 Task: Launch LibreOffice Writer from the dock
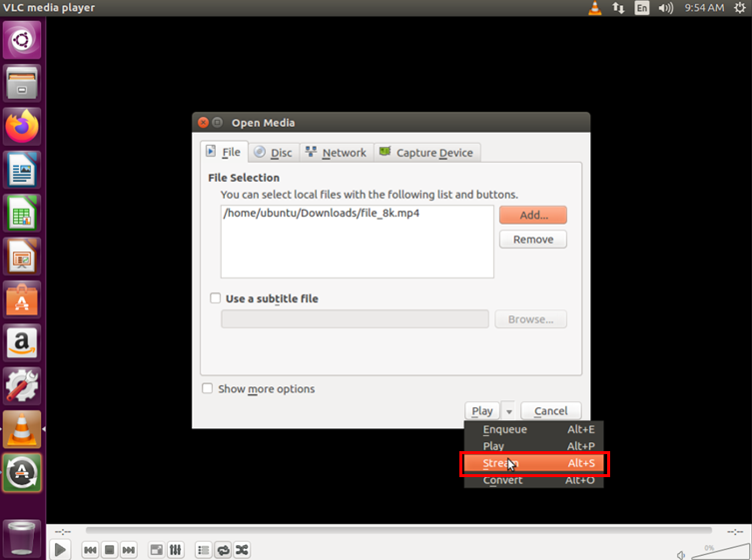pos(22,170)
